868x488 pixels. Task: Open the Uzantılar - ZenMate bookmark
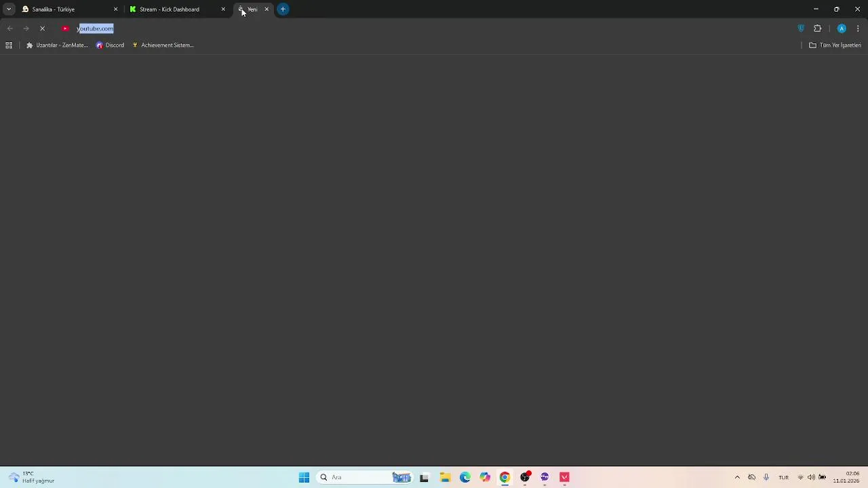click(x=57, y=45)
